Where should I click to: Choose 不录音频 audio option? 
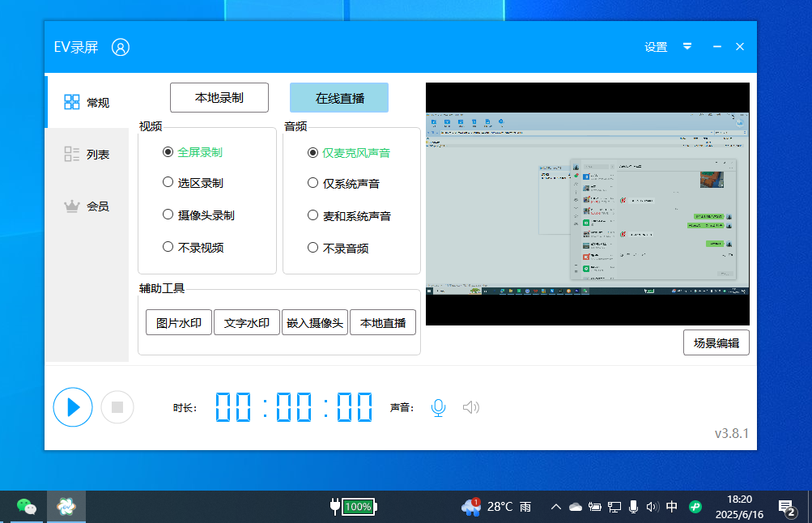click(338, 248)
